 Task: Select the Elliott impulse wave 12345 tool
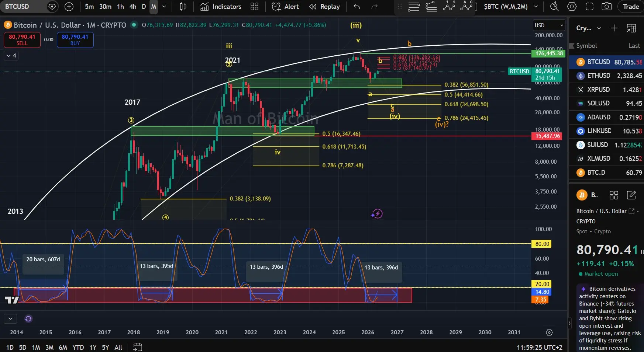click(449, 7)
